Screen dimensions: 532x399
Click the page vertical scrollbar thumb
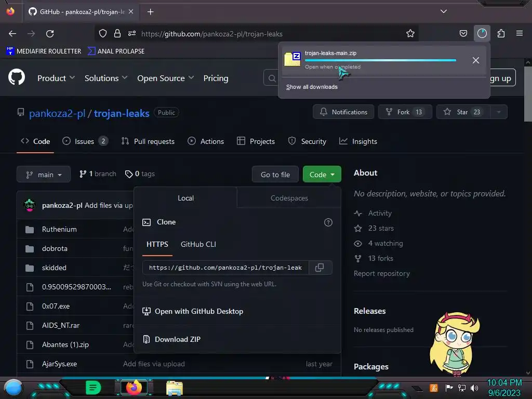pyautogui.click(x=528, y=94)
